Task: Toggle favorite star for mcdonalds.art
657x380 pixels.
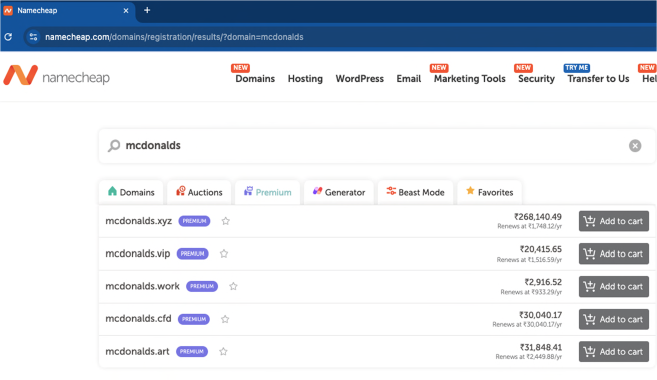Action: click(223, 352)
